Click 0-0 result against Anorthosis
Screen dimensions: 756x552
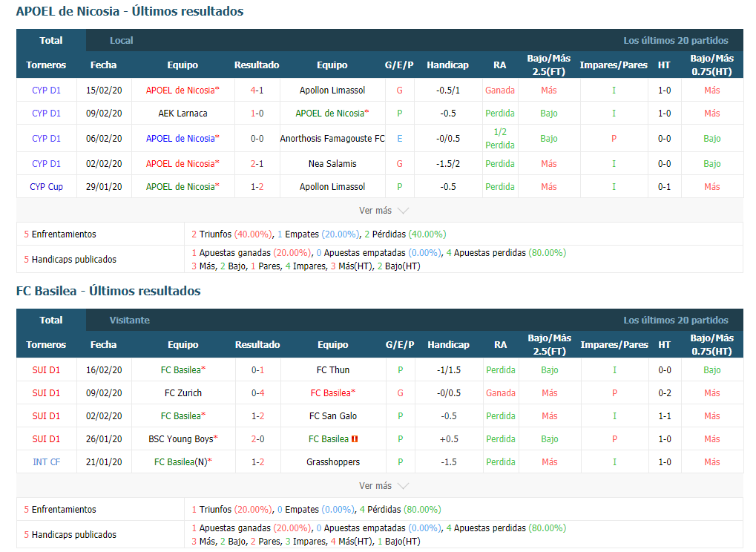(257, 138)
